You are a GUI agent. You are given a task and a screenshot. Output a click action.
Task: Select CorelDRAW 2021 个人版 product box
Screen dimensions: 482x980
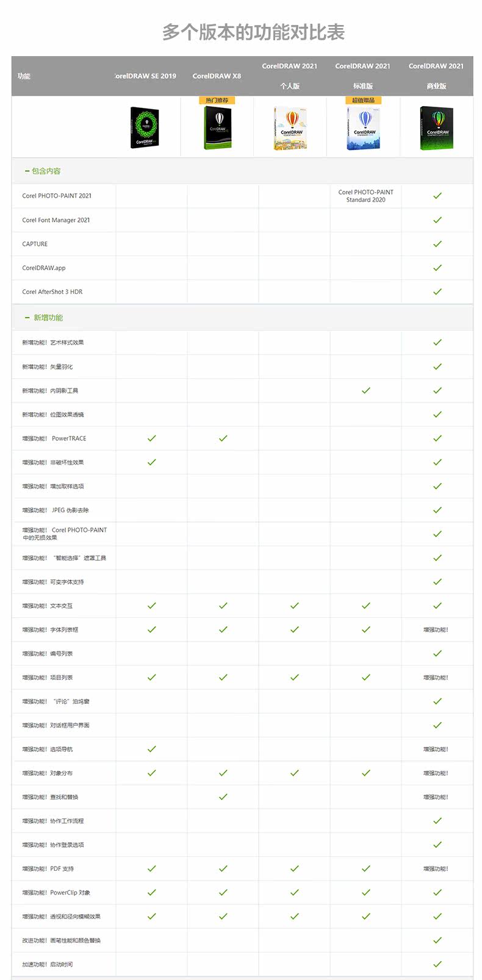pos(290,129)
